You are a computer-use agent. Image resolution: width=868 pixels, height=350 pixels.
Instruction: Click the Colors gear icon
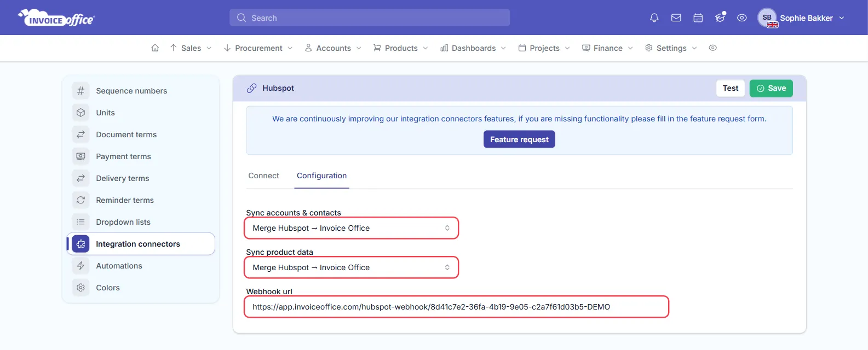coord(81,288)
